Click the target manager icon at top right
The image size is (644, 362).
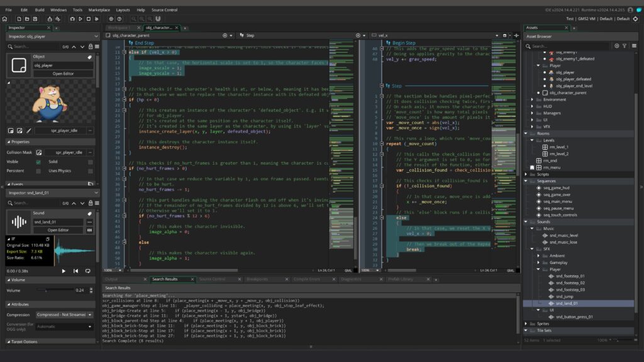click(635, 19)
